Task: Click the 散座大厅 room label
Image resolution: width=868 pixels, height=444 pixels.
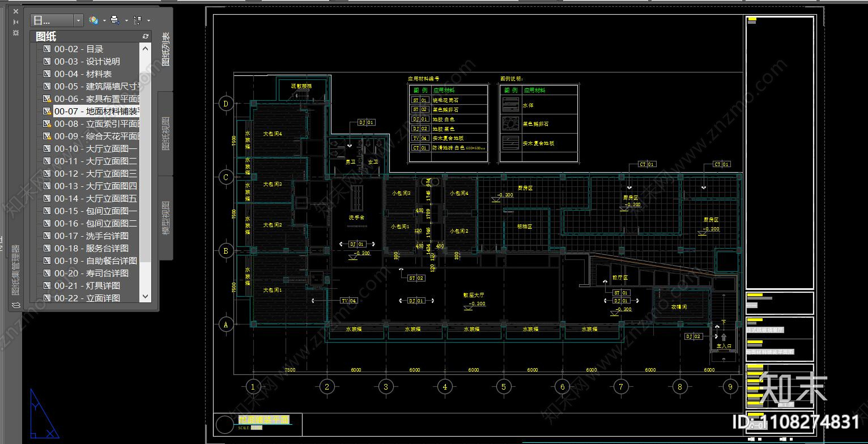Action: (x=474, y=295)
